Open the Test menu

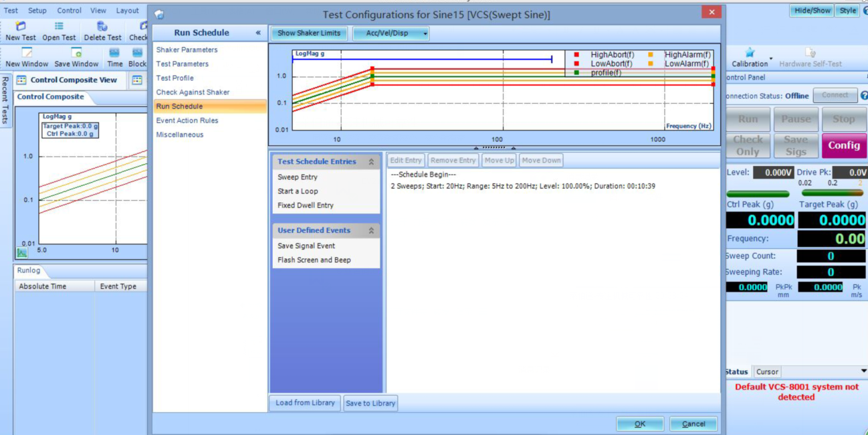click(11, 11)
